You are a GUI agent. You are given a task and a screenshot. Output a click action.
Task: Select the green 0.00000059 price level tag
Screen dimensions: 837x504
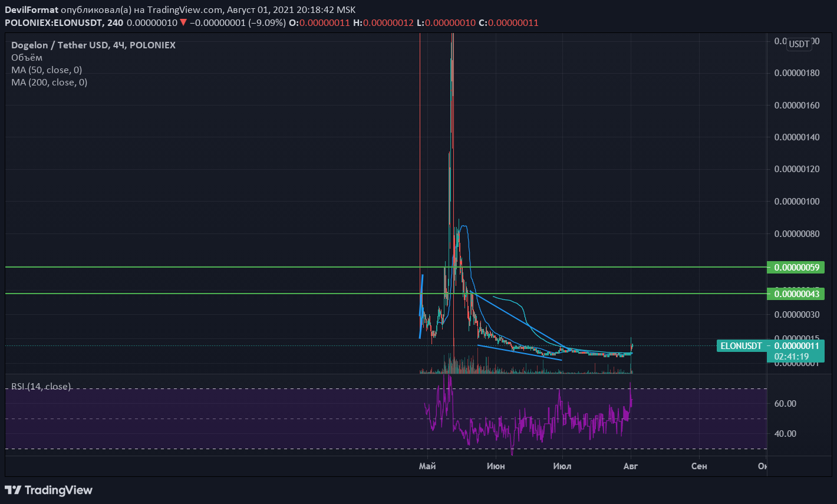(x=796, y=267)
